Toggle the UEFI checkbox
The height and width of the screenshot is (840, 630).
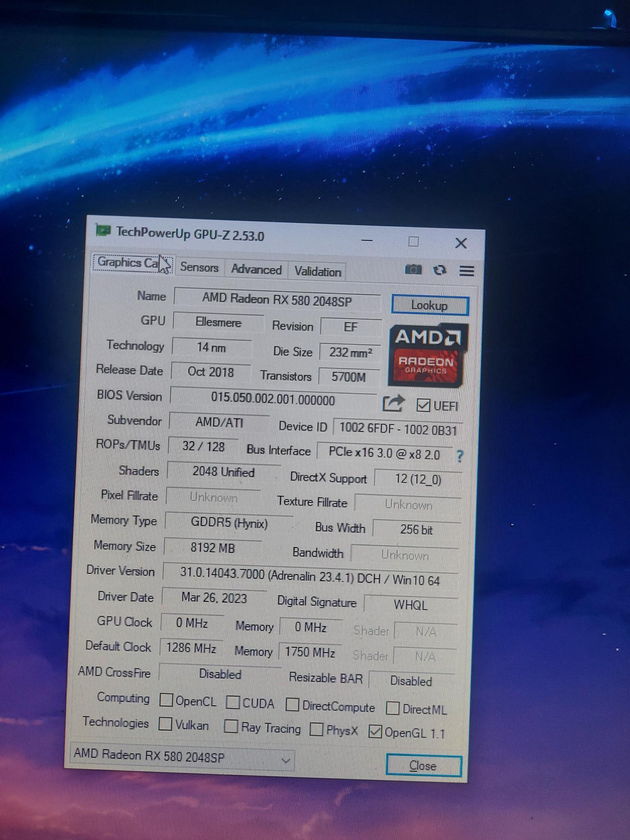(422, 405)
